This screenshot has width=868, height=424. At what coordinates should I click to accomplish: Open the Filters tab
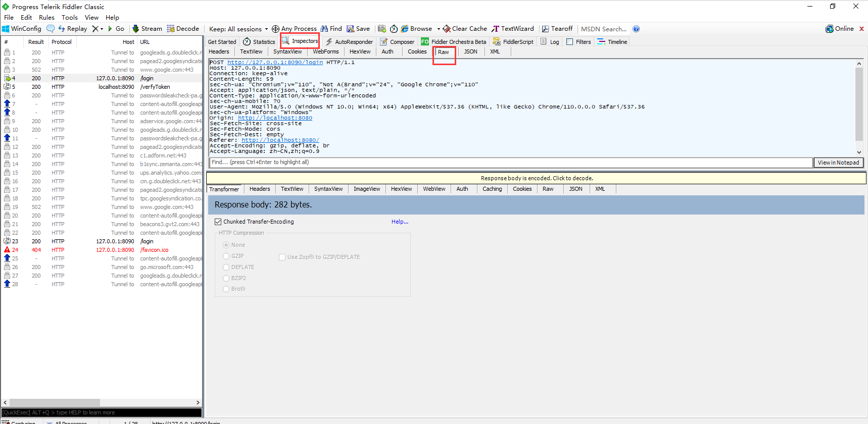click(578, 42)
